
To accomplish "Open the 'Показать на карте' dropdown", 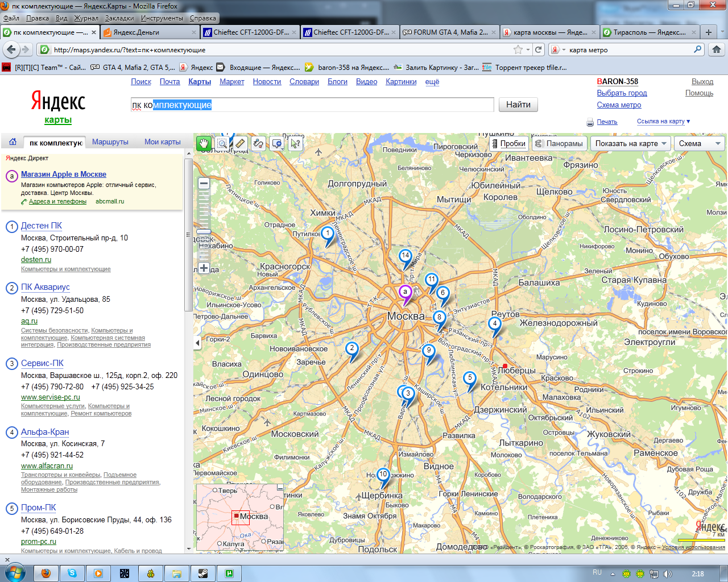I will point(631,143).
